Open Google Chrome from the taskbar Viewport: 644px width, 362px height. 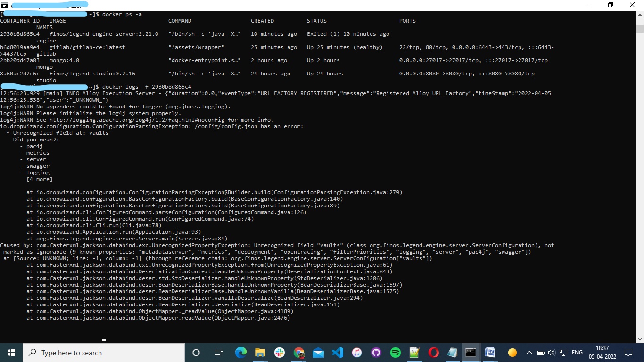[x=299, y=352]
